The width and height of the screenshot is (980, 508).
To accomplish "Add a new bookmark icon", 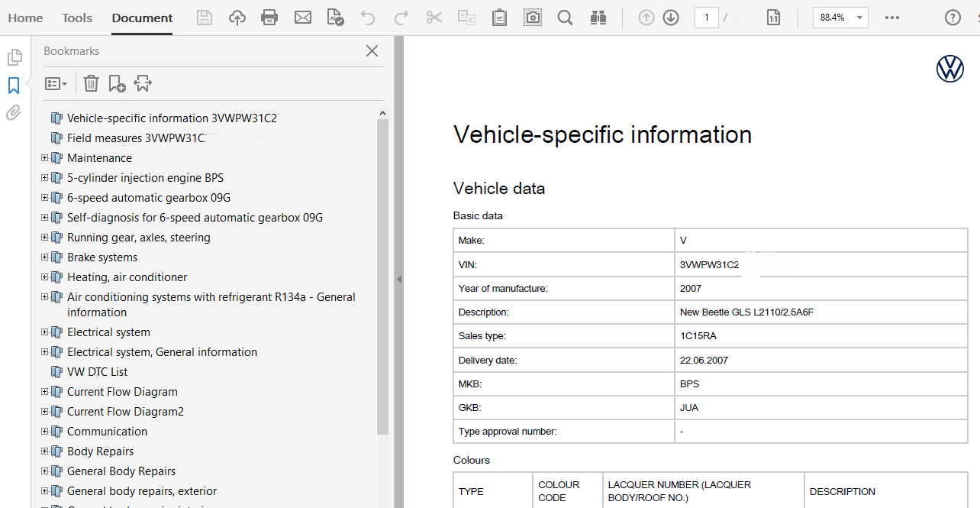I will point(117,83).
